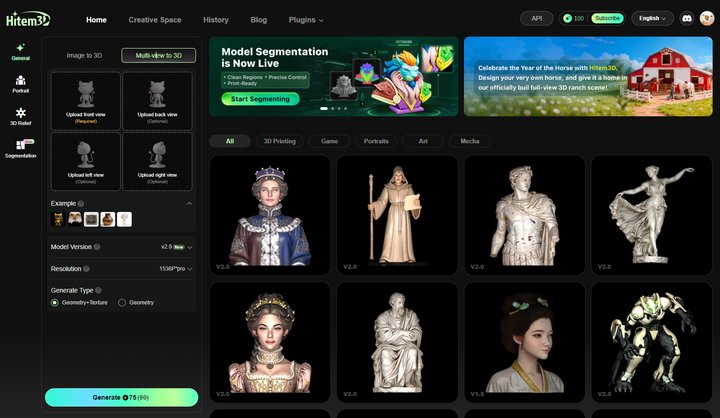Click Start Segmenting banner button
Image resolution: width=720 pixels, height=418 pixels.
(x=260, y=99)
